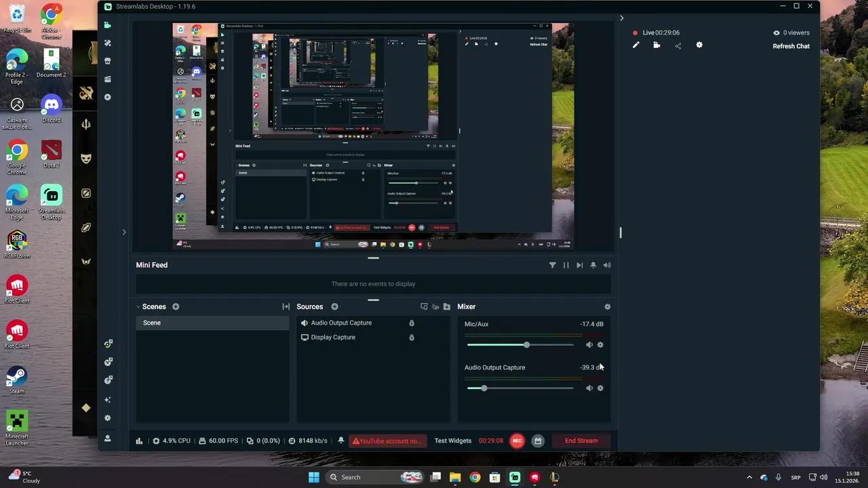Image resolution: width=868 pixels, height=488 pixels.
Task: Filter Mini Feed events with funnel icon
Action: coord(552,266)
